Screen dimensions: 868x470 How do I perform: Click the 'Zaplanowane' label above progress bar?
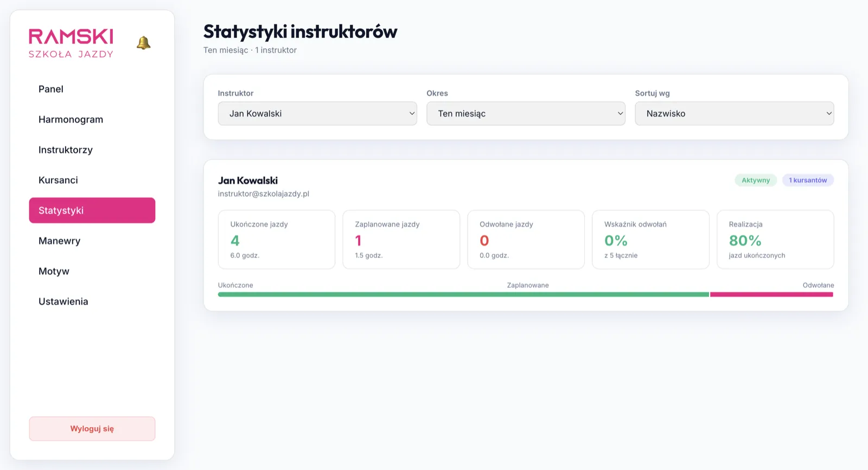pos(528,285)
